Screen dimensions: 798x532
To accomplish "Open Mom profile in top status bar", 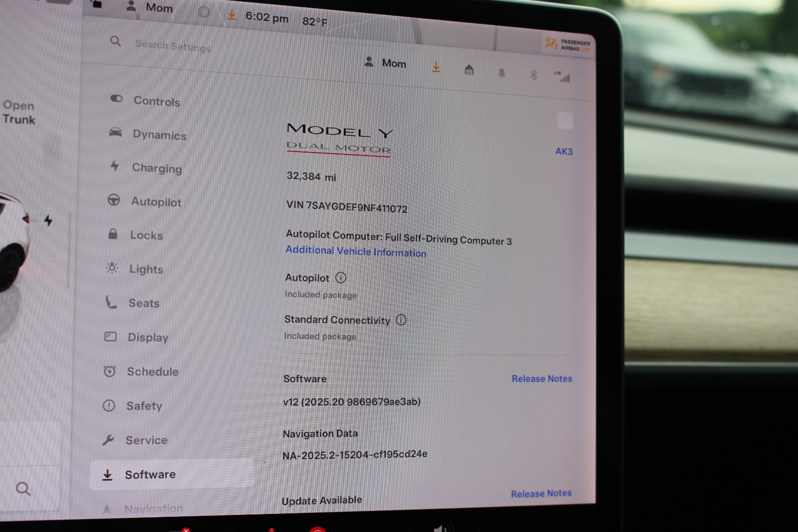I will coord(150,7).
